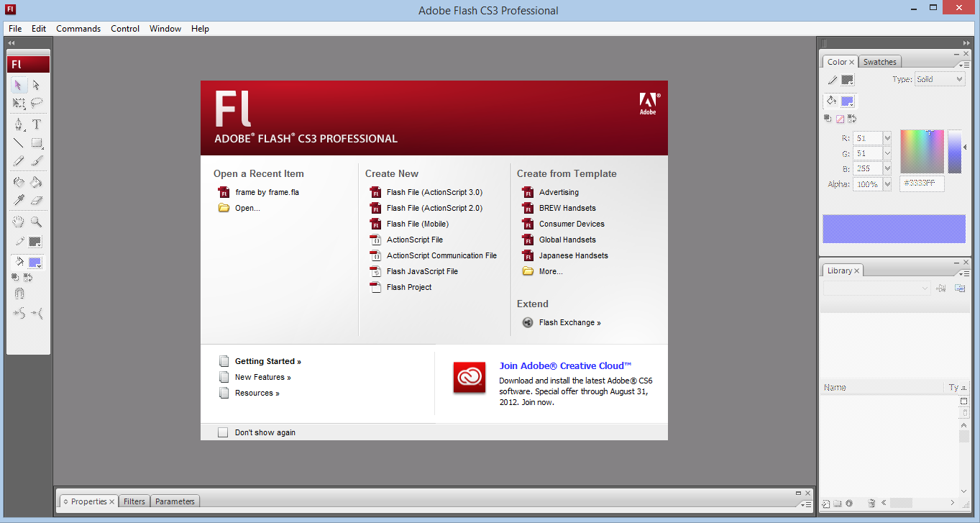The height and width of the screenshot is (523, 980).
Task: Click Black and White icon in Tools panel
Action: [x=17, y=277]
